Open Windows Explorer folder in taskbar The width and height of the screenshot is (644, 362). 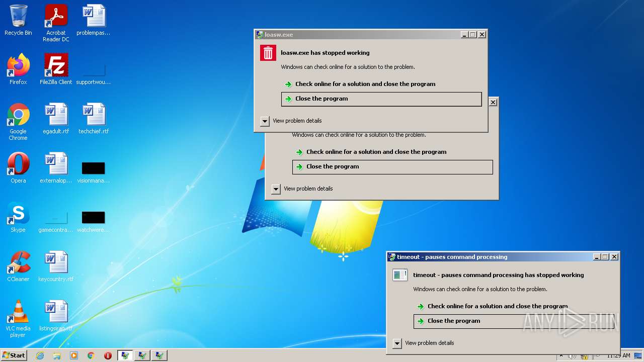click(57, 355)
